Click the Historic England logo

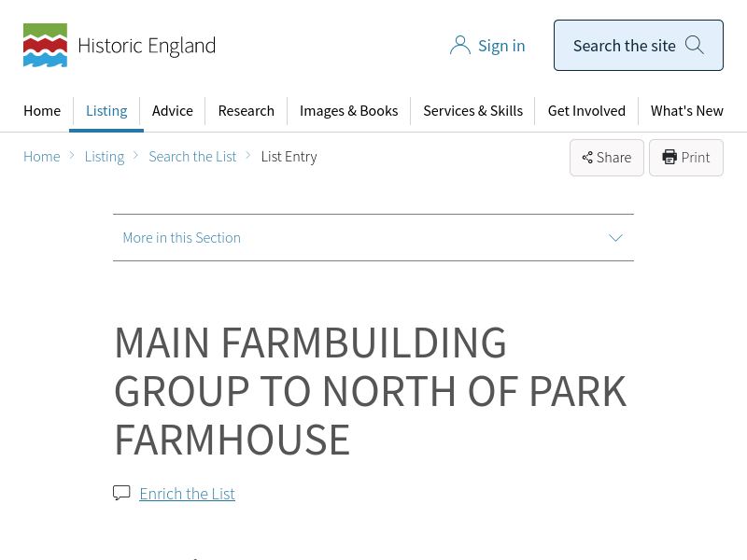click(119, 46)
